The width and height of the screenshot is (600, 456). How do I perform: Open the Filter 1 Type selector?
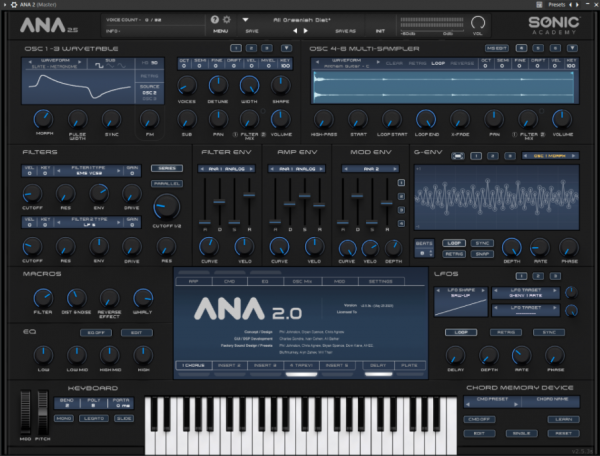tap(89, 170)
